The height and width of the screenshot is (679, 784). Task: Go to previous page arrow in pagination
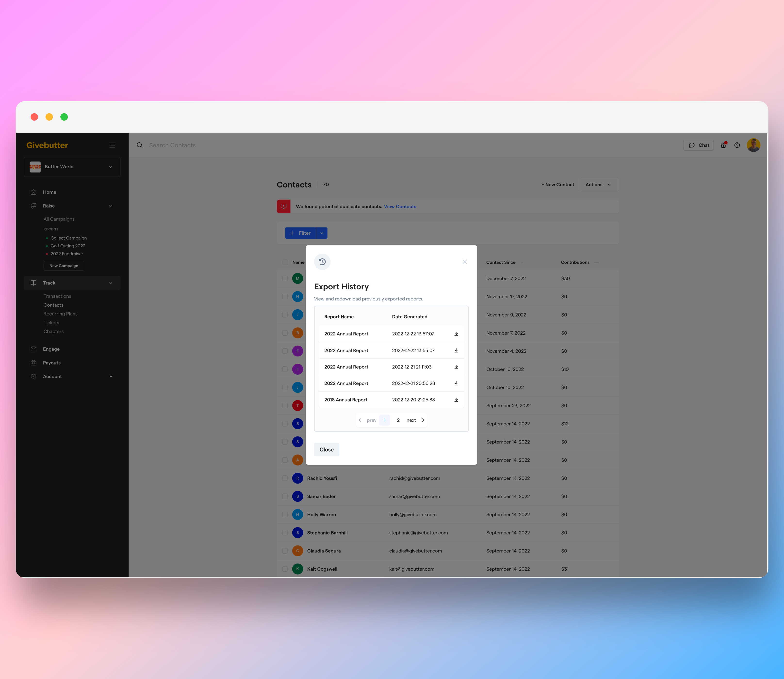[360, 420]
